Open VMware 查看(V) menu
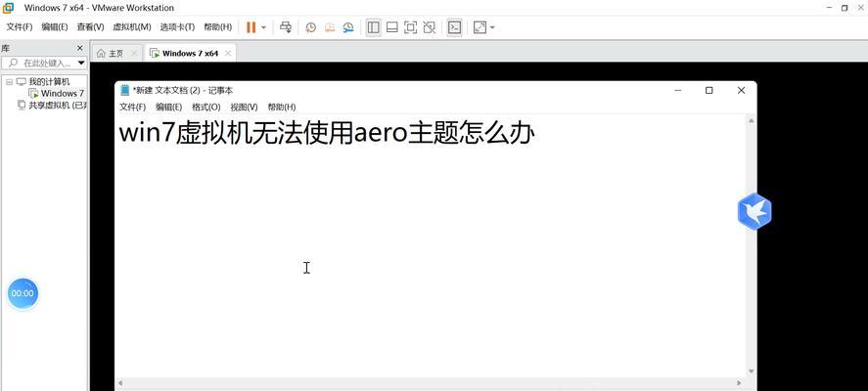This screenshot has height=391, width=868. [x=90, y=27]
